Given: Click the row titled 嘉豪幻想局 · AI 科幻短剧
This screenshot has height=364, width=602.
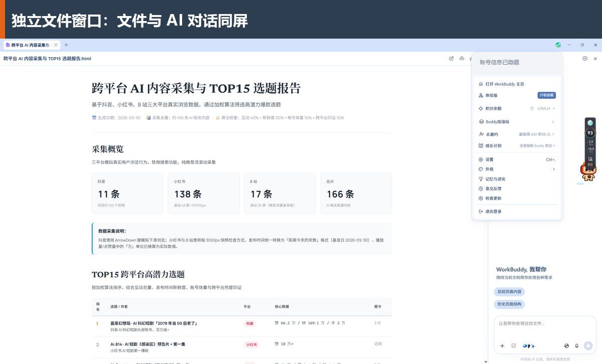Looking at the screenshot, I should tap(242, 326).
